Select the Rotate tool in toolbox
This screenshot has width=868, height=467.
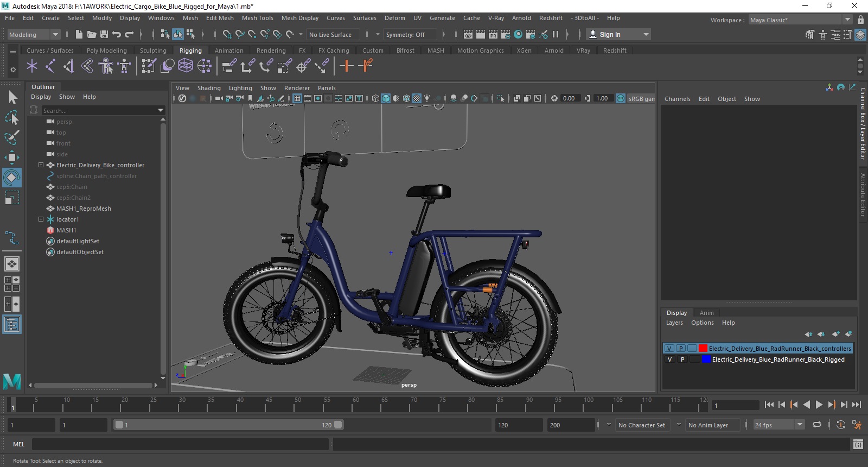[12, 178]
